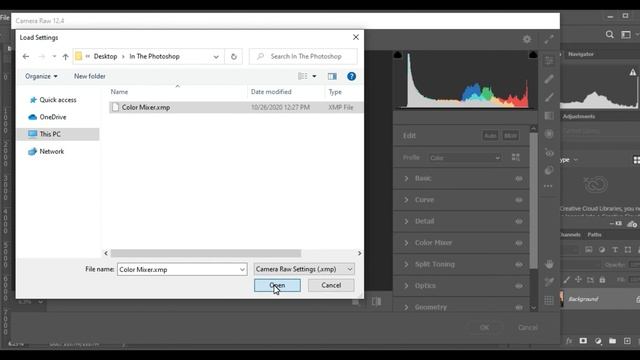Image resolution: width=640 pixels, height=360 pixels.
Task: Create a new layer group folder
Action: pyautogui.click(x=612, y=341)
